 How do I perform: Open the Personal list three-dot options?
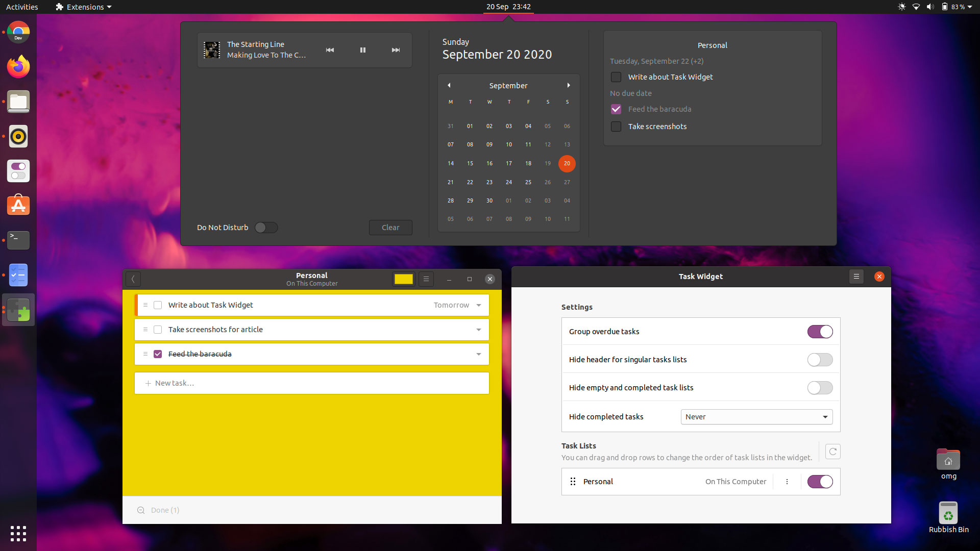[787, 482]
